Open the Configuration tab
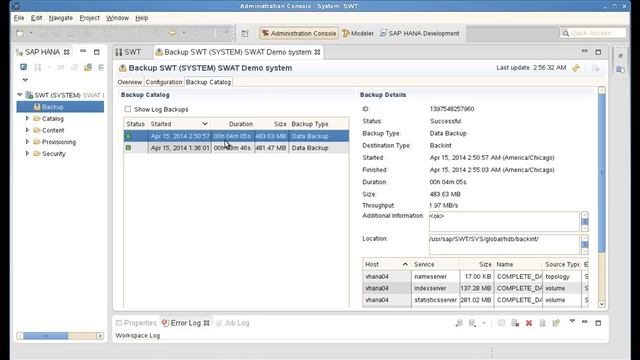The width and height of the screenshot is (640, 360). 164,82
